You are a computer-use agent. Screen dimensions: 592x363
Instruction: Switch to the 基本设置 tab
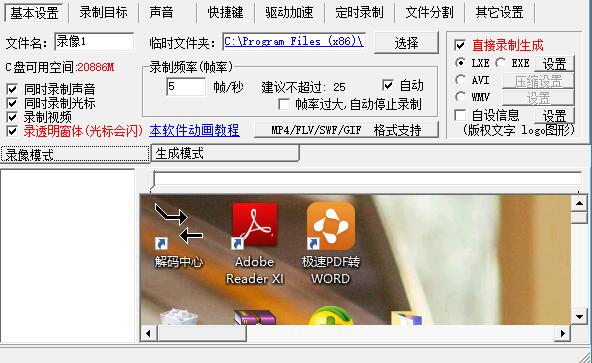[34, 12]
